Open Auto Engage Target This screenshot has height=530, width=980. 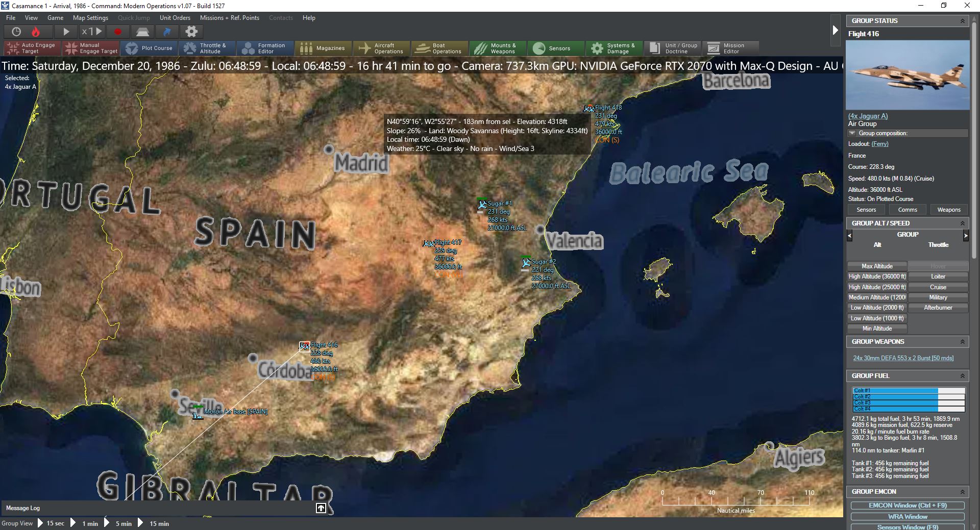pos(32,48)
